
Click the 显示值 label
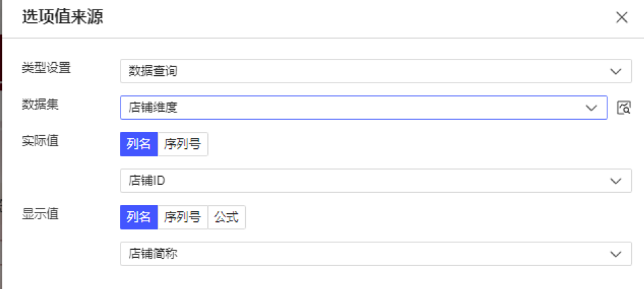[x=40, y=214]
